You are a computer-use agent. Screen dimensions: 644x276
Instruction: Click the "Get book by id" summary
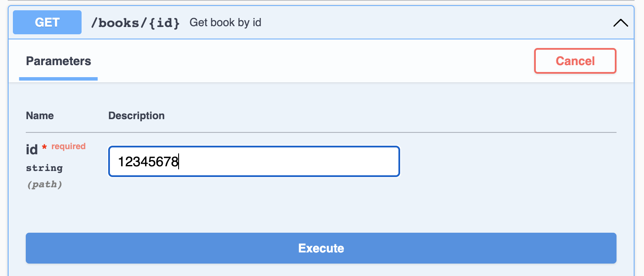click(225, 22)
